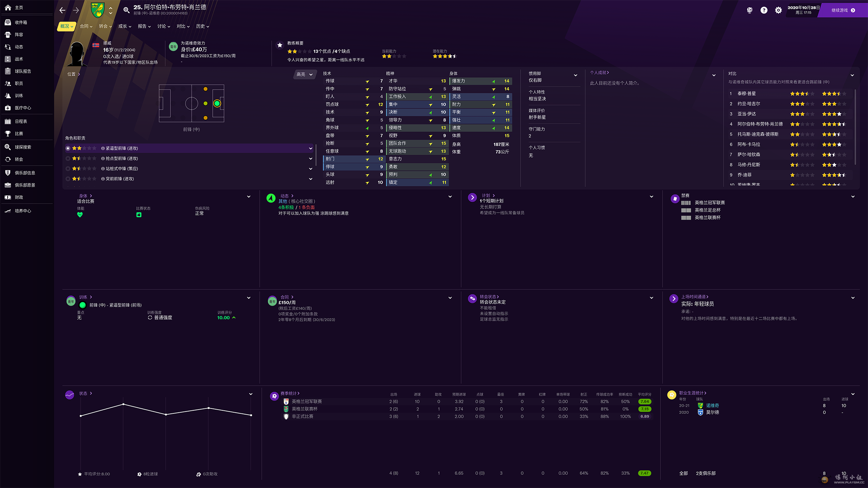Screen dimensions: 868x488
Task: Open the 职业生涯统计 career stats link
Action: (693, 393)
